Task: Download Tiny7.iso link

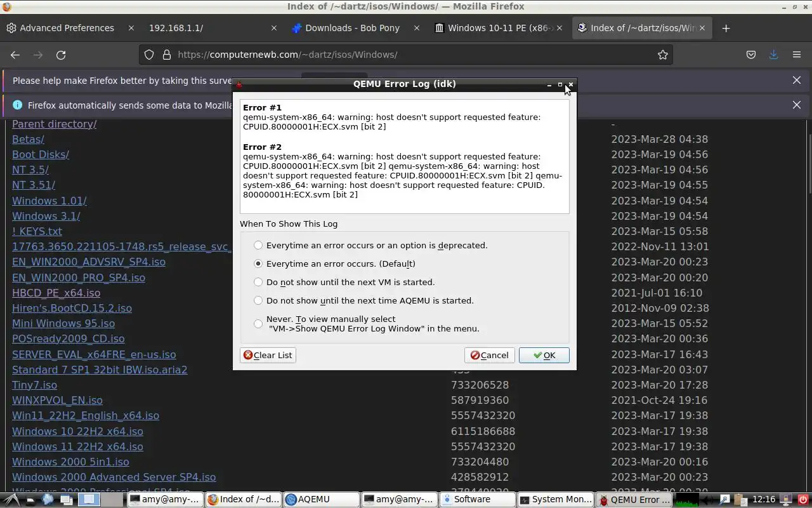Action: (34, 385)
